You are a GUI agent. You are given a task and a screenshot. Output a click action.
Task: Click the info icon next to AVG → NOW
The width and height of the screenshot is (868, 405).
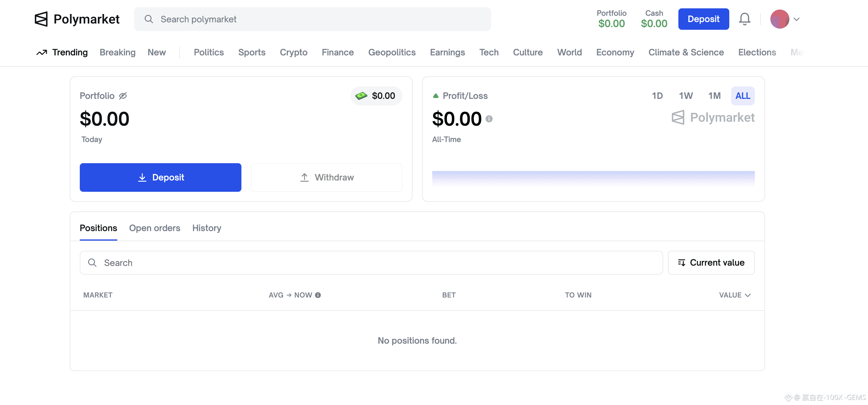coord(318,295)
